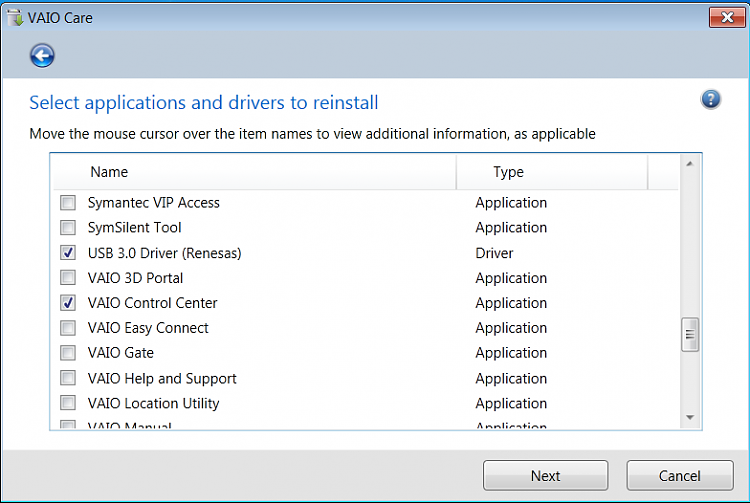Image resolution: width=750 pixels, height=503 pixels.
Task: Uncheck the VAIO Control Center checkbox
Action: click(68, 303)
